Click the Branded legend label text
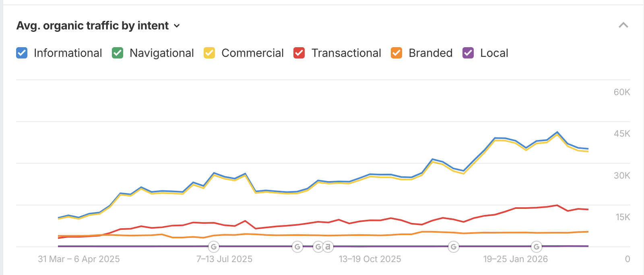Screen dimensions: 644x275 click(x=430, y=53)
